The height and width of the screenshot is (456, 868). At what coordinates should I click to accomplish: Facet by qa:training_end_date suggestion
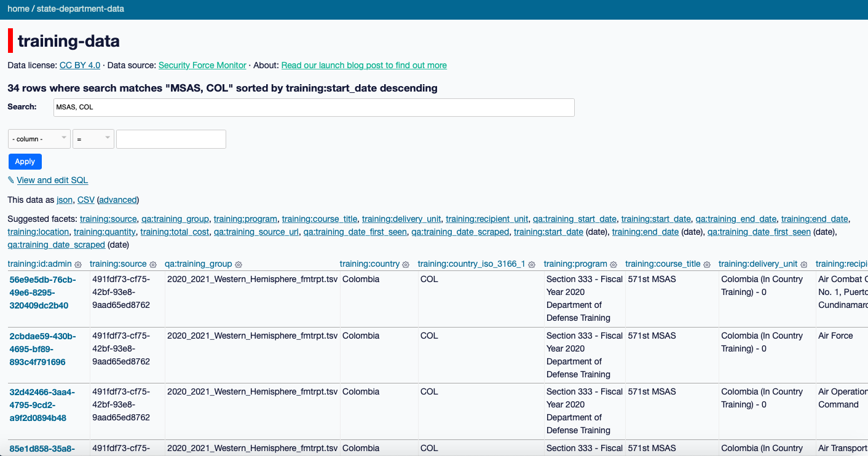tap(736, 219)
